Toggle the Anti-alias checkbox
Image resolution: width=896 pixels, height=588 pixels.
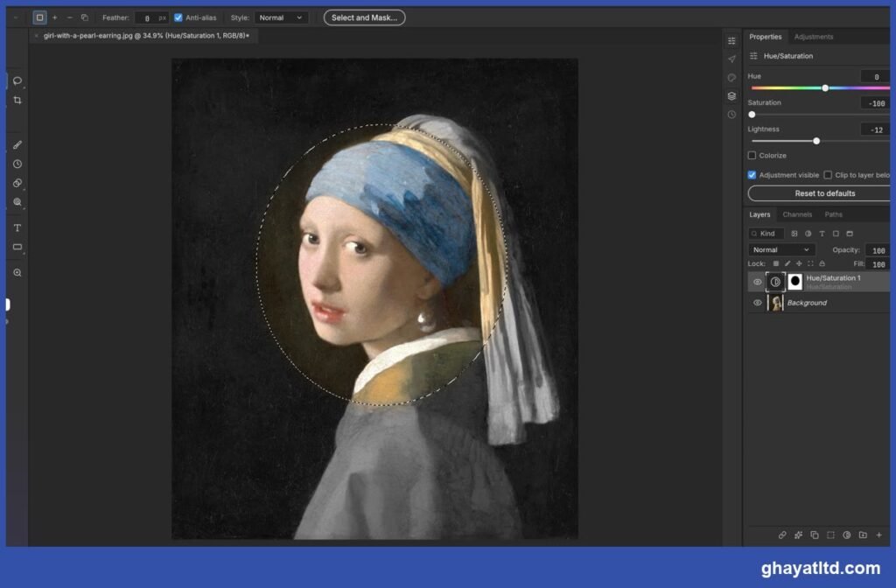(x=178, y=17)
